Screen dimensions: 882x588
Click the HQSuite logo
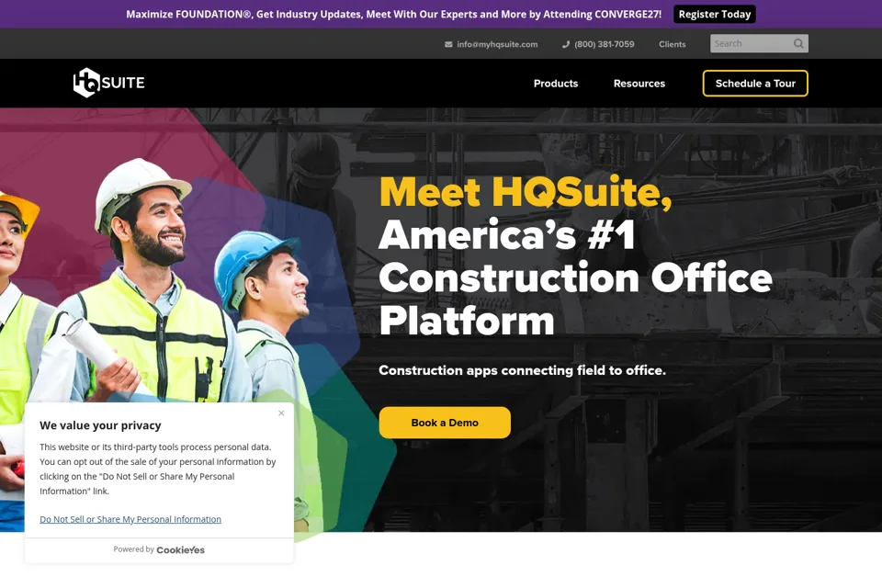pyautogui.click(x=108, y=83)
